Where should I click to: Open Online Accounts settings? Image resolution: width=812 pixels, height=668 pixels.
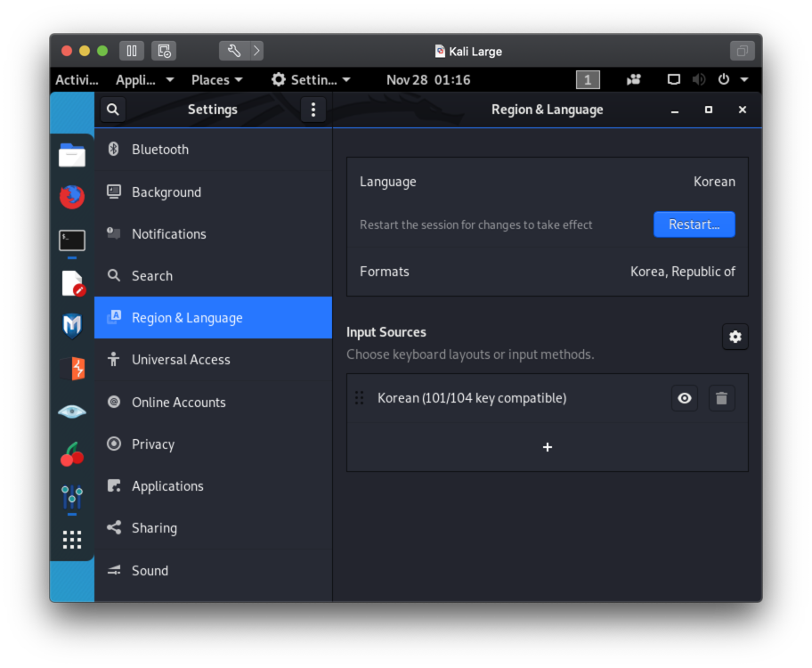click(x=214, y=403)
